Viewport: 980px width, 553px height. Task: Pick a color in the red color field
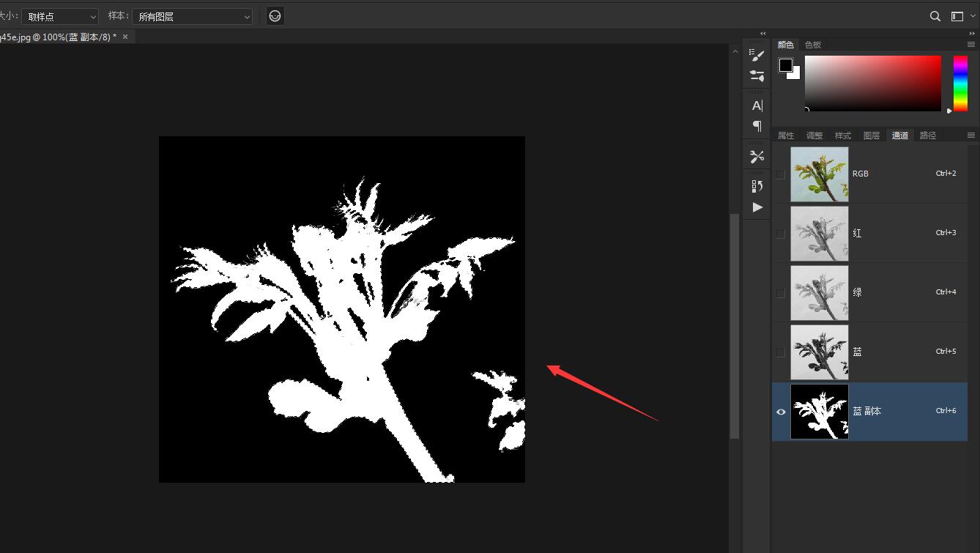pyautogui.click(x=873, y=83)
